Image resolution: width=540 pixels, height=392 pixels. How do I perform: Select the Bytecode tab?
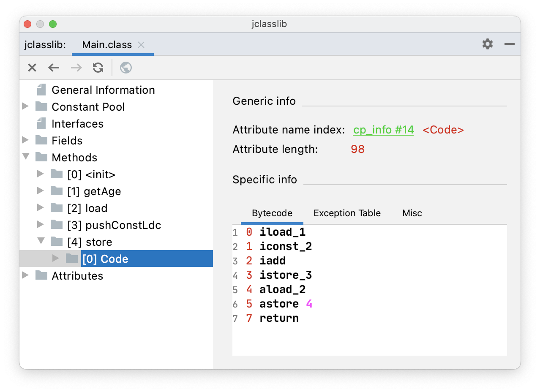tap(272, 213)
